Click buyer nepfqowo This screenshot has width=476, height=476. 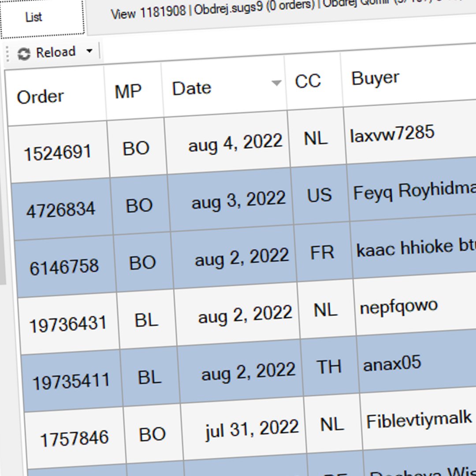pyautogui.click(x=398, y=307)
